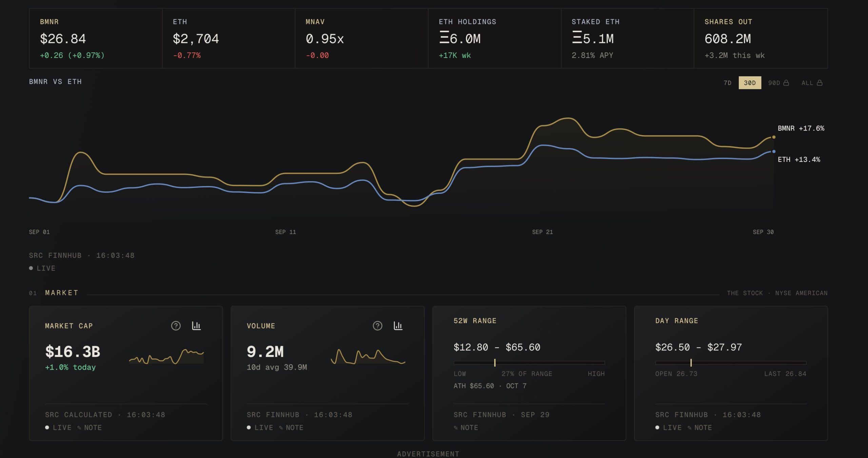Viewport: 868px width, 458px height.
Task: Open NOTE on the Day Range card
Action: point(700,428)
